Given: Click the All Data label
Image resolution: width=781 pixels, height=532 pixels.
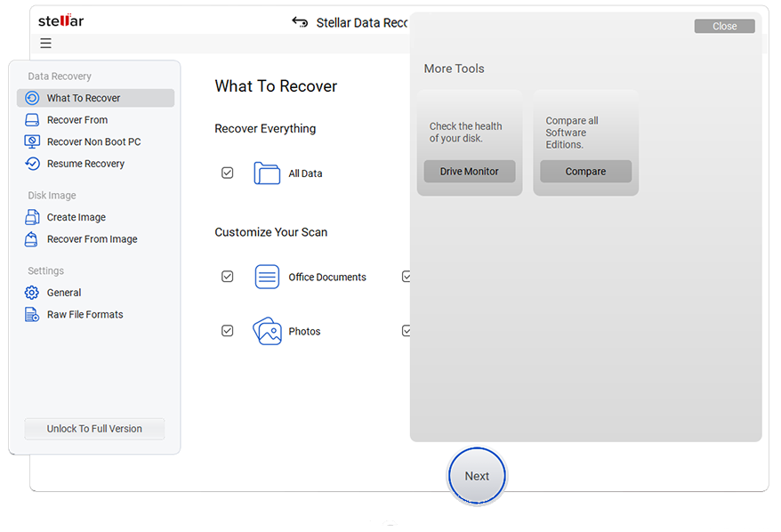Looking at the screenshot, I should click(305, 173).
